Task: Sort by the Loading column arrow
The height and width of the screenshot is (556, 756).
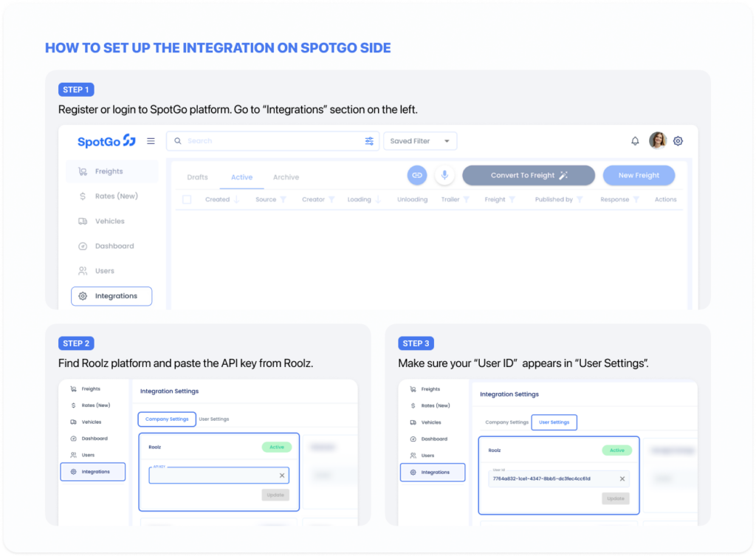Action: point(378,199)
